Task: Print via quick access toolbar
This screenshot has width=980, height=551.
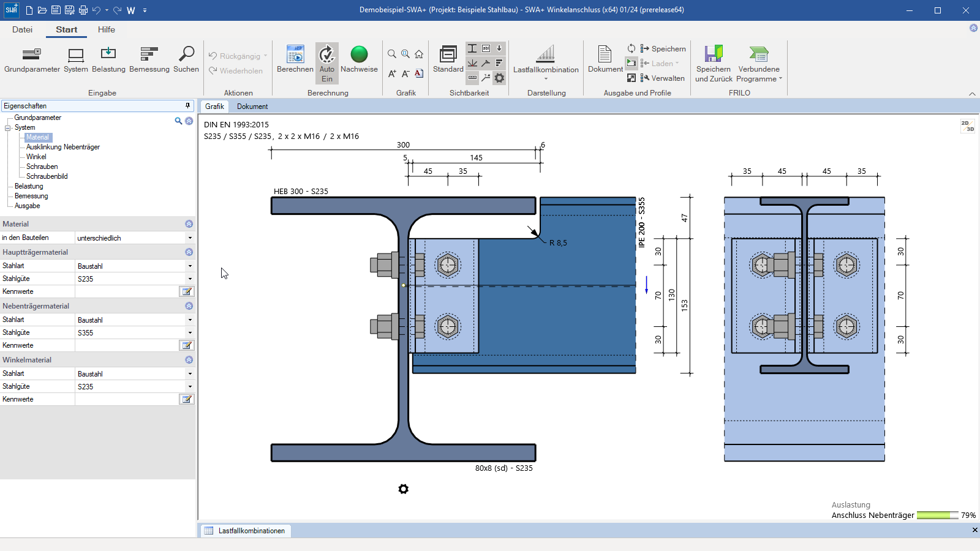Action: 83,10
